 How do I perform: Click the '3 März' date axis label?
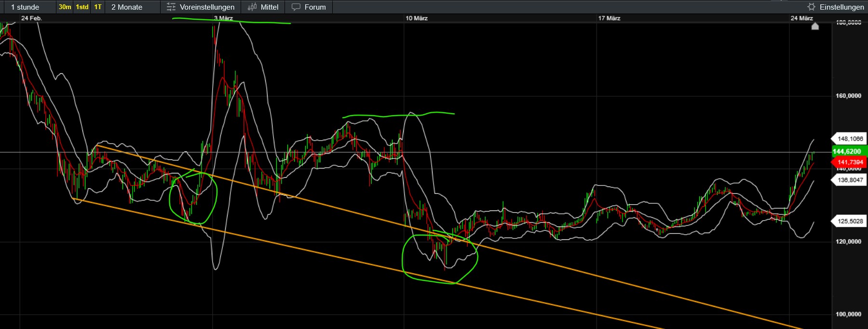pyautogui.click(x=224, y=18)
